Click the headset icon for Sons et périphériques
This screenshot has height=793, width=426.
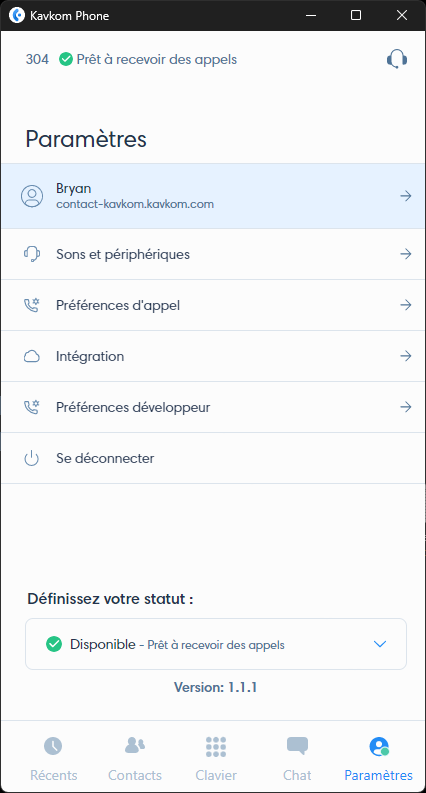click(x=31, y=254)
